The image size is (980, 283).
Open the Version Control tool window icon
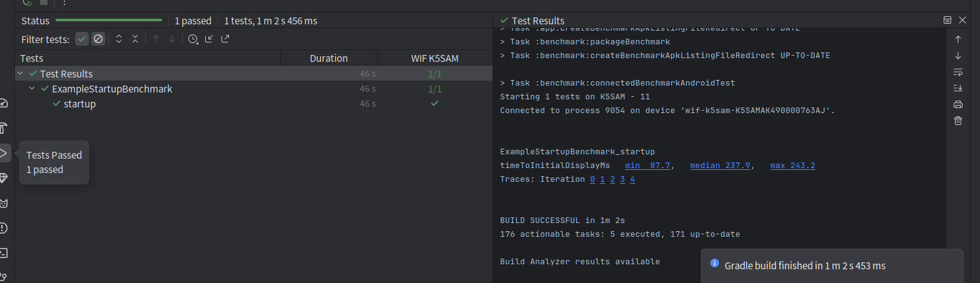tap(3, 277)
